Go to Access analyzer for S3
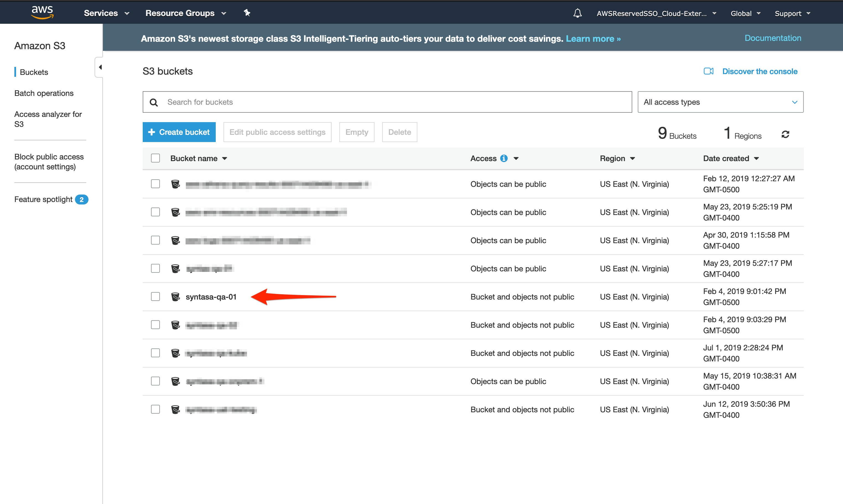This screenshot has width=843, height=504. point(48,119)
